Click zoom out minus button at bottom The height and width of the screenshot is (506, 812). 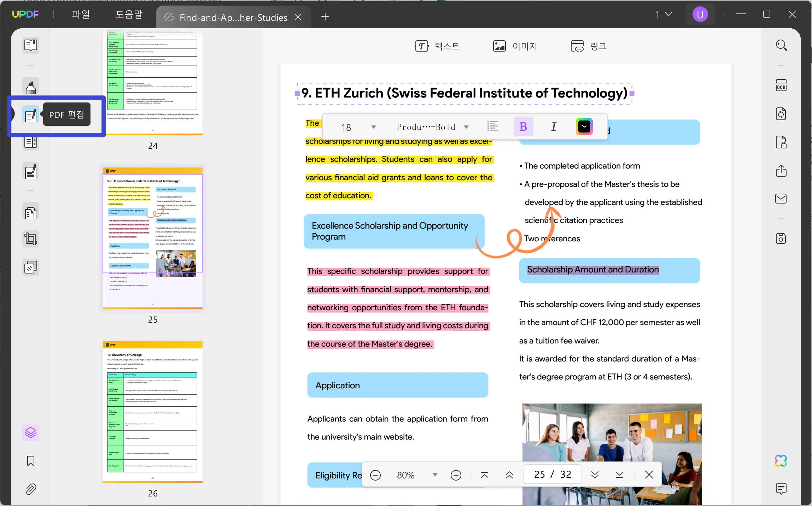tap(375, 474)
